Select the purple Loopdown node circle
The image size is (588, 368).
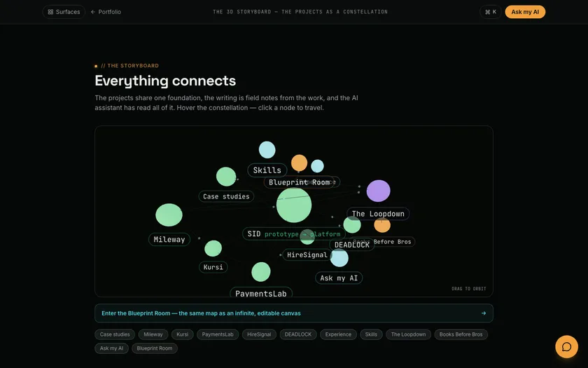(x=378, y=191)
